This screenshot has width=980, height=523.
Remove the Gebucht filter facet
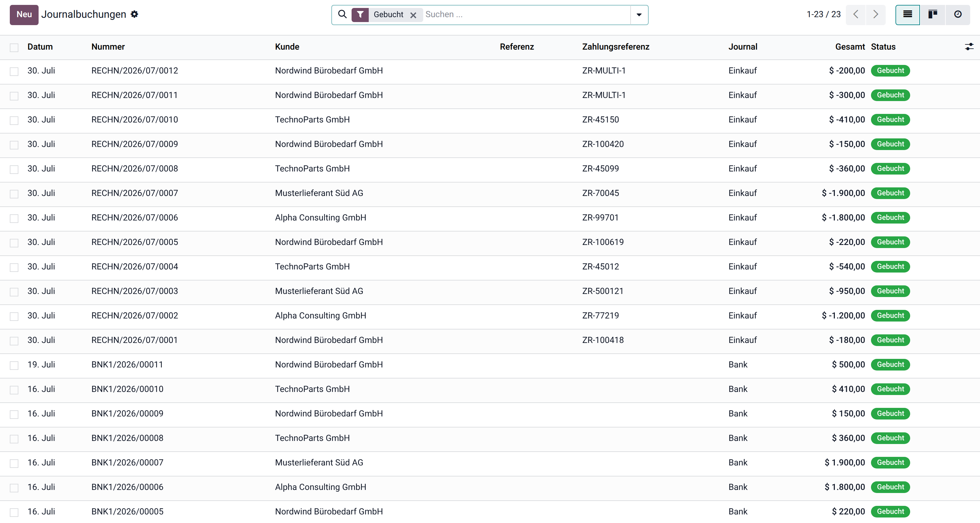click(x=413, y=15)
